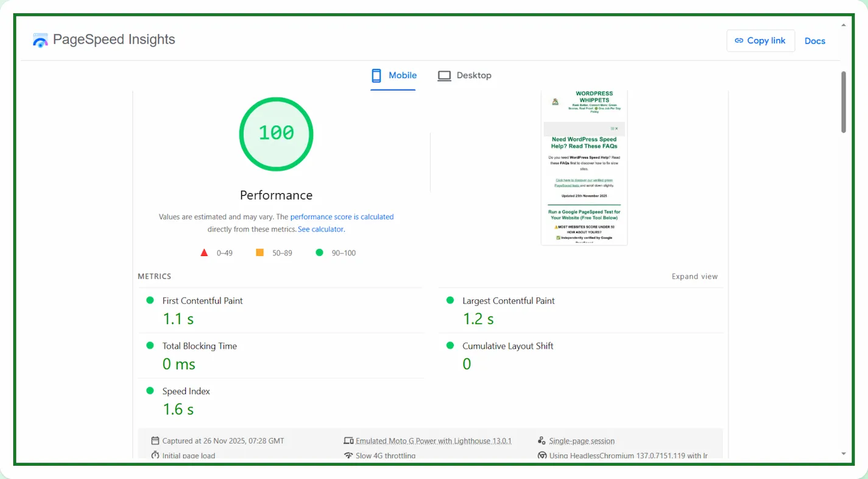Switch to the Mobile tab

point(393,76)
